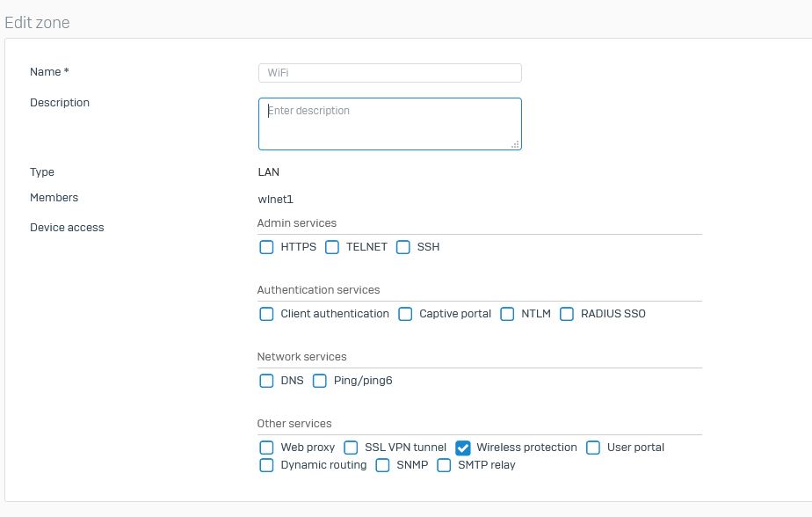
Task: Enable SSL VPN tunnel checkbox
Action: [x=351, y=448]
